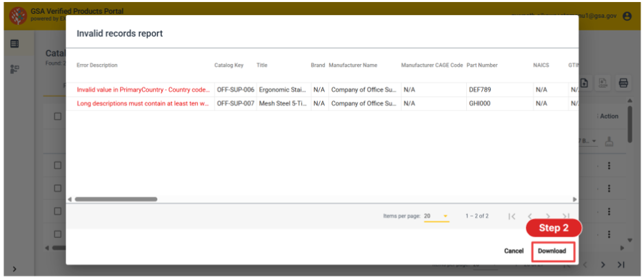Open the user account avatar icon

[627, 16]
